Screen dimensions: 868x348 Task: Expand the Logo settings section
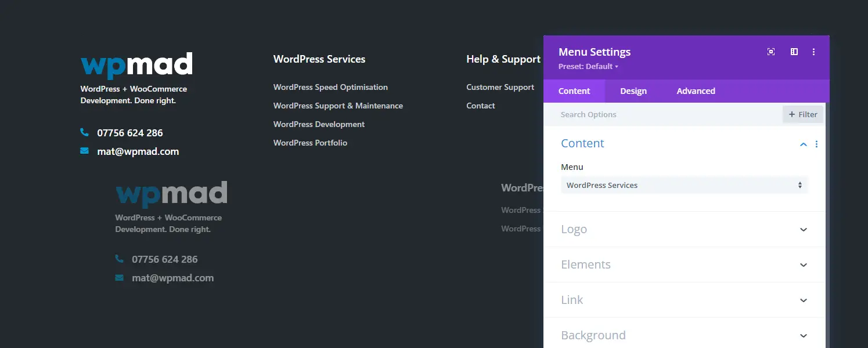pyautogui.click(x=803, y=229)
